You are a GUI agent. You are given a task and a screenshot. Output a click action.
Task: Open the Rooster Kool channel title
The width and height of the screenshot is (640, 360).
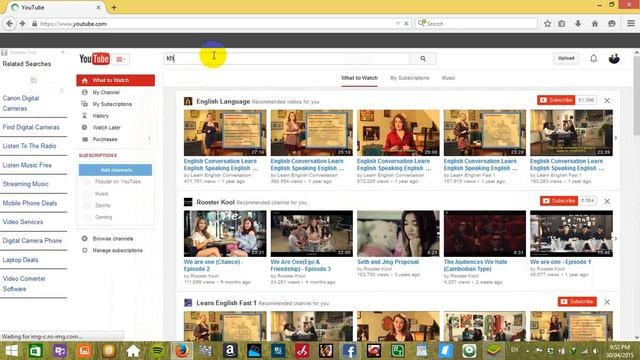click(215, 202)
